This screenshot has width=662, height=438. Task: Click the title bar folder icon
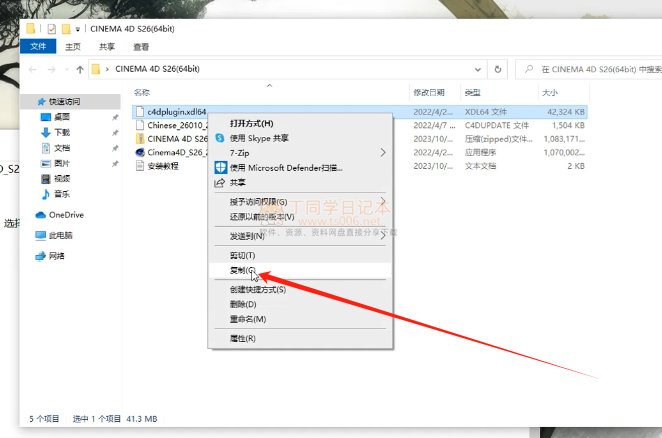[31, 29]
